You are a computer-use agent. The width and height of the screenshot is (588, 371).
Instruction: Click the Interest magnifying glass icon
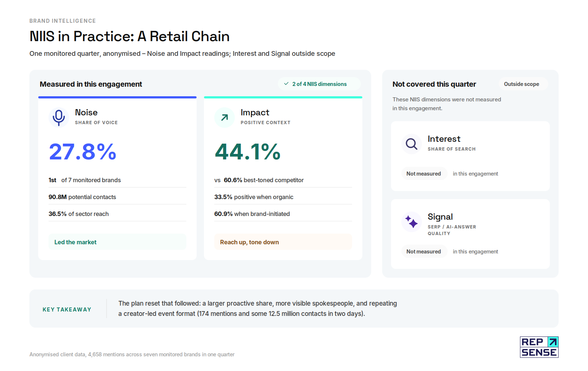tap(412, 144)
